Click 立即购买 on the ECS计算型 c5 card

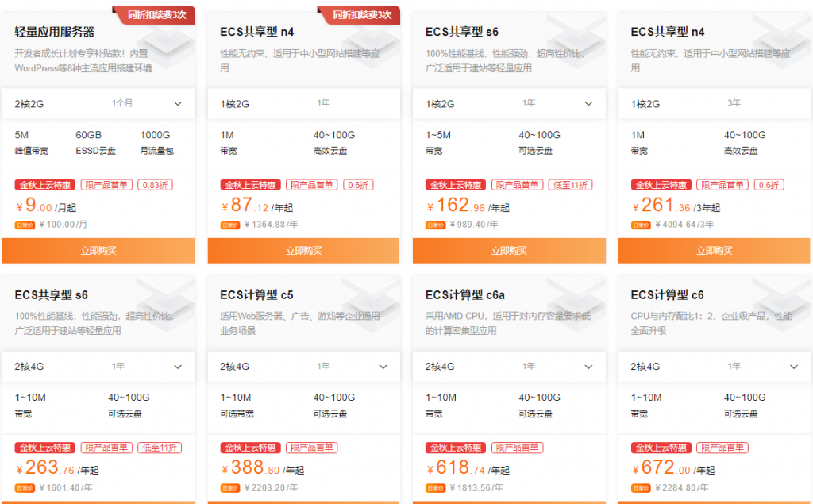[x=304, y=502]
